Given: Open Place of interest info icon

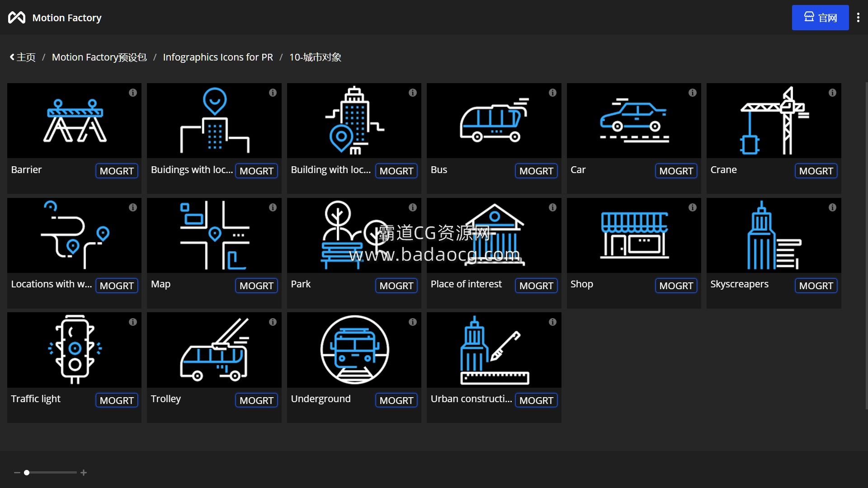Looking at the screenshot, I should pos(552,207).
